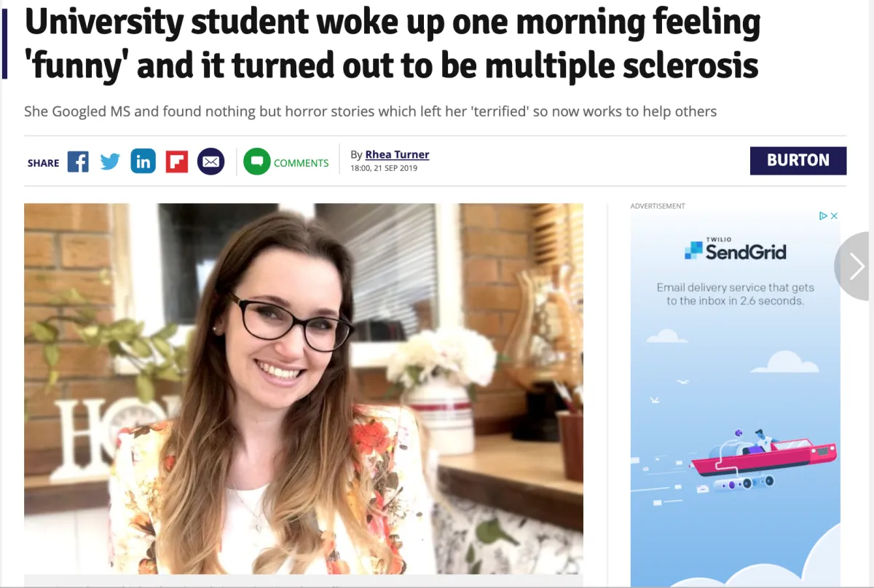Share the article on Facebook
Image resolution: width=874 pixels, height=588 pixels.
78,162
